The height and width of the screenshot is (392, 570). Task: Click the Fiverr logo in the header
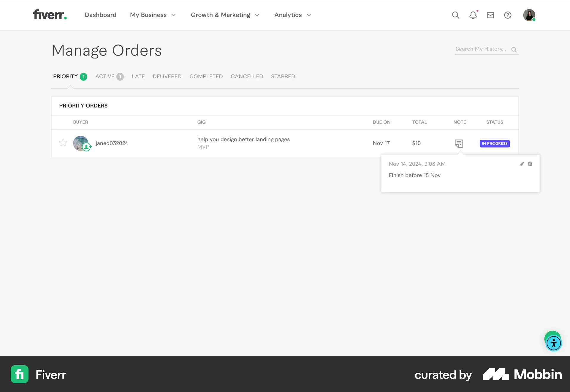[x=50, y=15]
